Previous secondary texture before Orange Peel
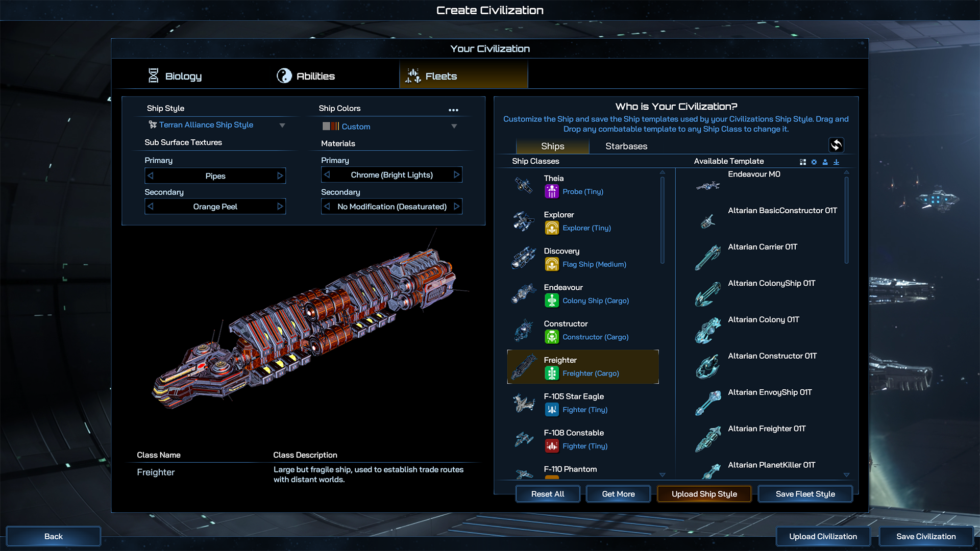Image resolution: width=980 pixels, height=551 pixels. (x=151, y=206)
